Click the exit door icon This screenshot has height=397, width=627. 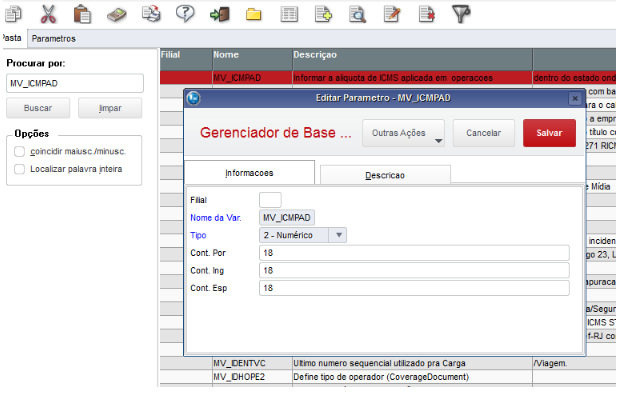tap(220, 15)
